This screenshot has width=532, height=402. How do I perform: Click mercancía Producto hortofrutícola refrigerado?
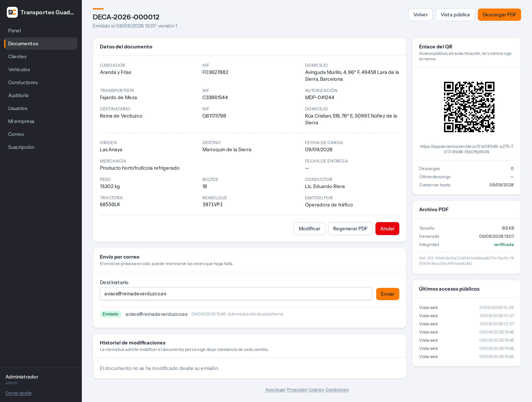coord(139,168)
